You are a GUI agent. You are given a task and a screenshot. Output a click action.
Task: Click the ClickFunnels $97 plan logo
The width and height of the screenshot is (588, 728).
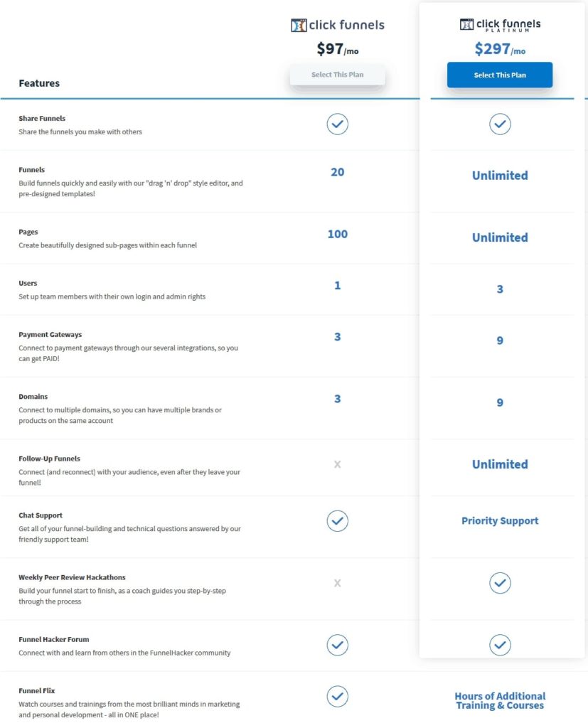point(338,25)
